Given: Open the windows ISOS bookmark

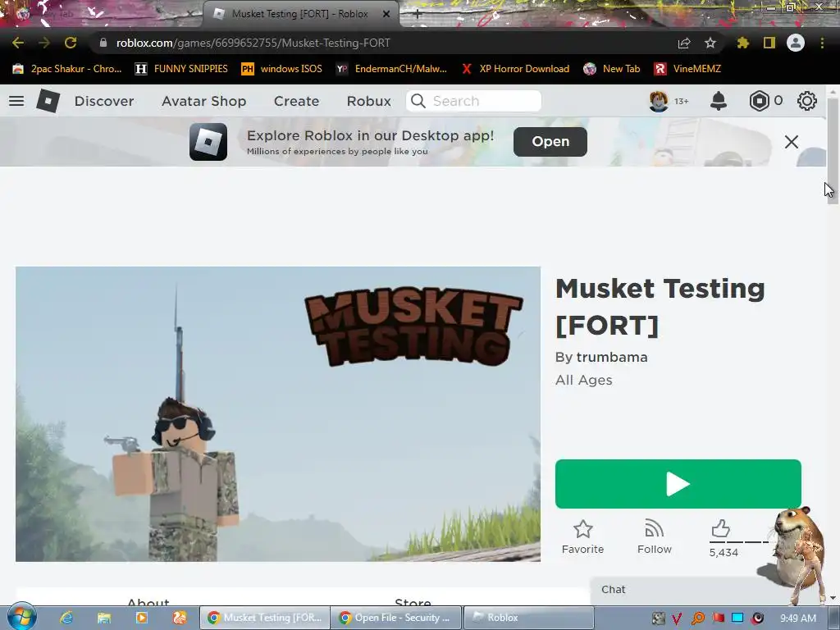Looking at the screenshot, I should [282, 69].
